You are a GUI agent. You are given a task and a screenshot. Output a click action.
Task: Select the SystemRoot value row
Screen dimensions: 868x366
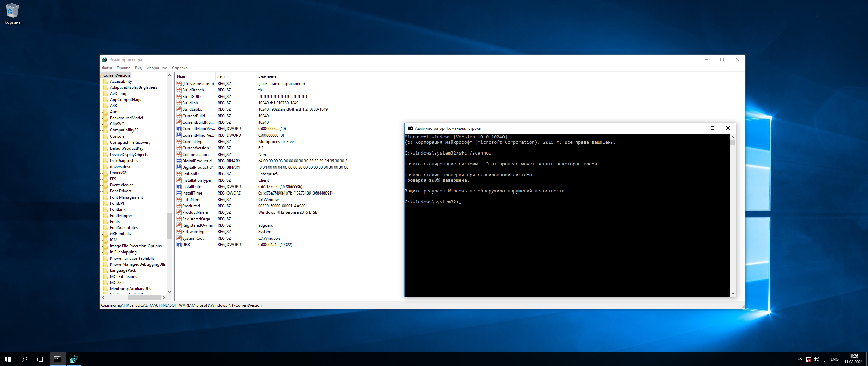click(264, 238)
